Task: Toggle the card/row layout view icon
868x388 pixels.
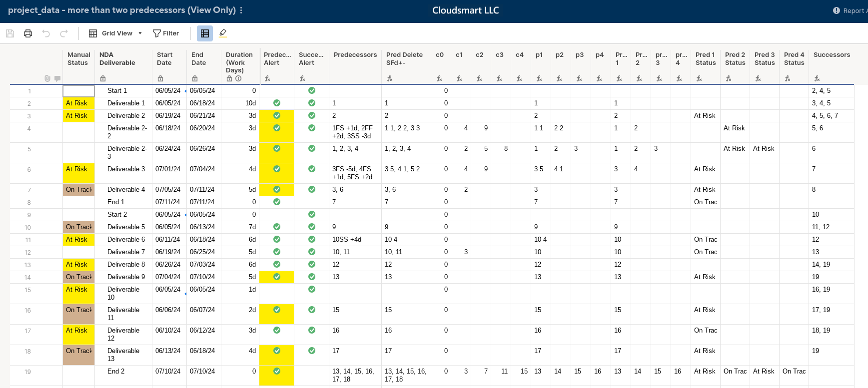Action: (x=205, y=33)
